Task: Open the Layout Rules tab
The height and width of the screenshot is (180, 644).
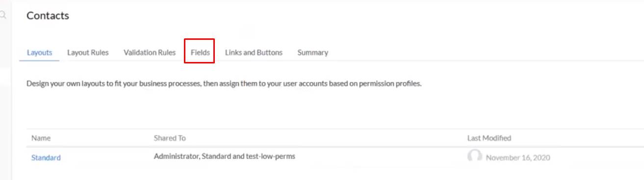Action: point(88,52)
